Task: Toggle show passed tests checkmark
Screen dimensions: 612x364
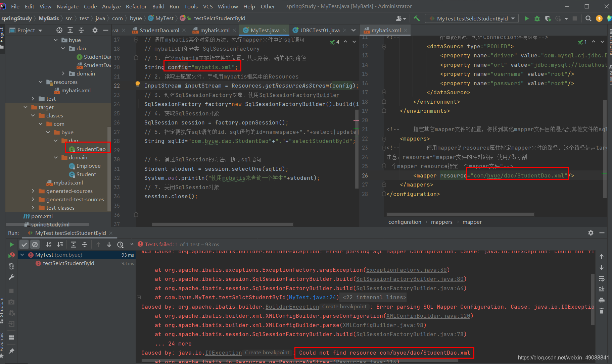Action: tap(24, 245)
